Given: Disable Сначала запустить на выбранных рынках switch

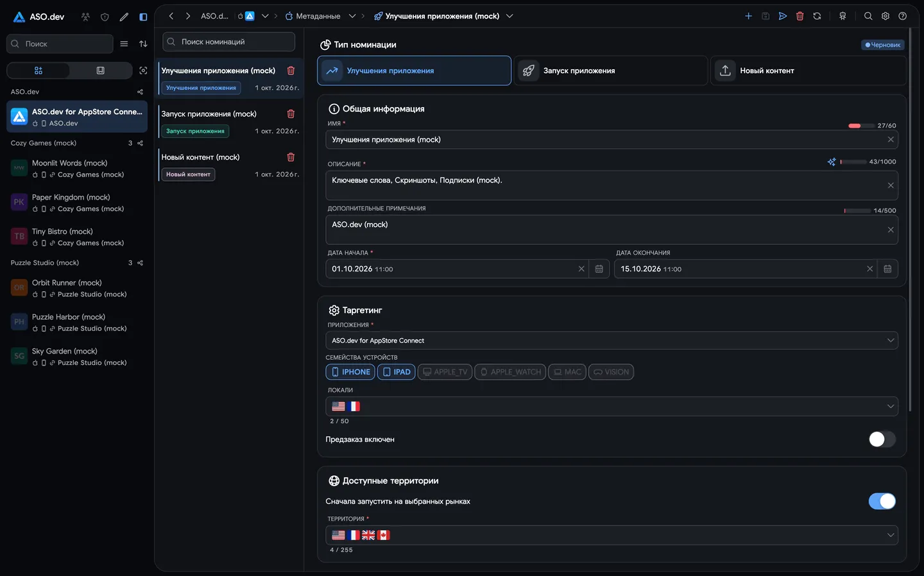Looking at the screenshot, I should [882, 502].
